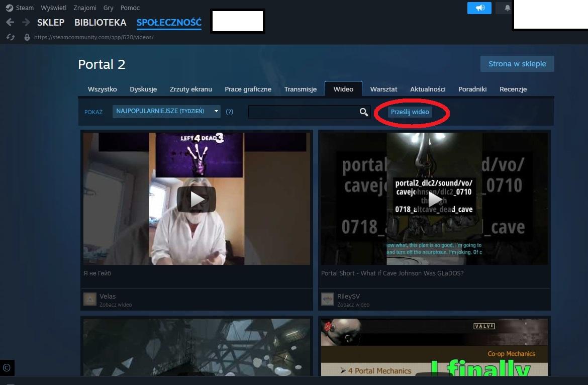The width and height of the screenshot is (588, 385).
Task: Click the copyright icon at bottom left
Action: (7, 368)
